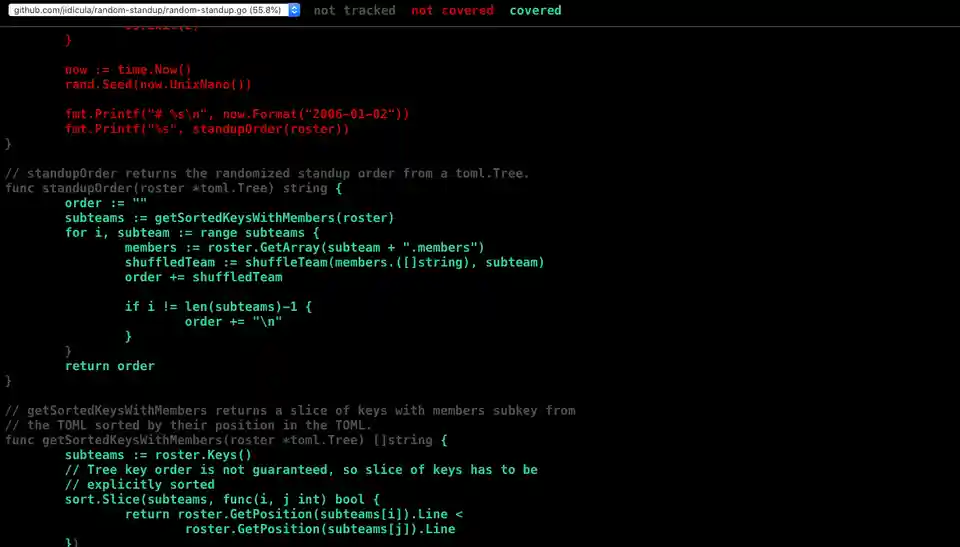Click the 'not covered' legend label
Viewport: 960px width, 547px height.
[x=452, y=10]
